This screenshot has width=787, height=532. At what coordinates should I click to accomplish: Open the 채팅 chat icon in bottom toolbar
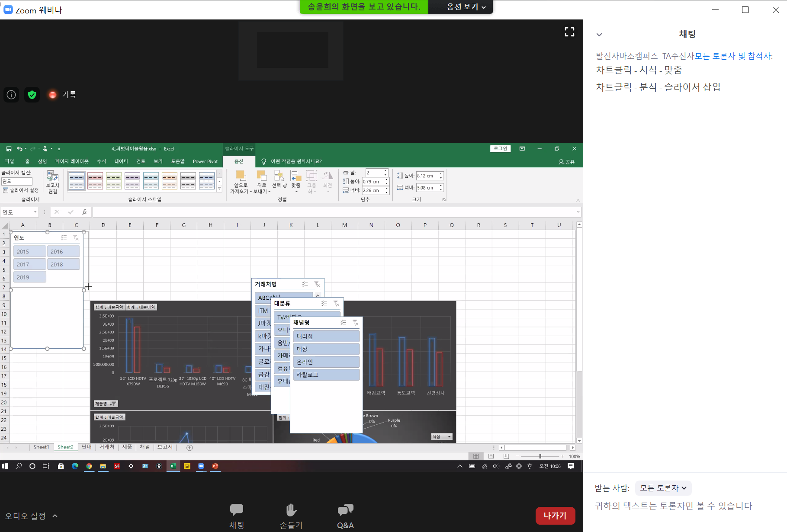(236, 510)
